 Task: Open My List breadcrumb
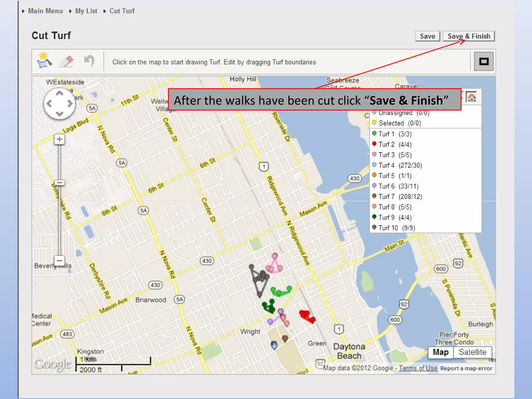click(86, 11)
